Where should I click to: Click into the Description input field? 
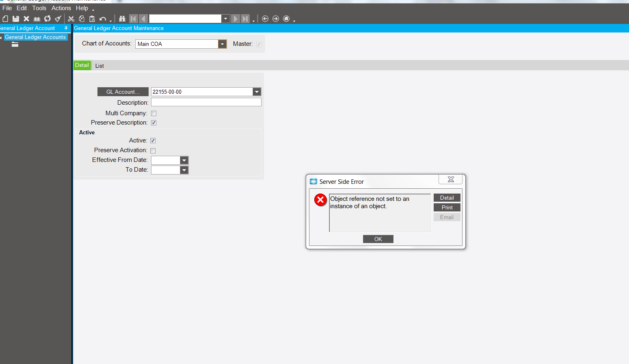[x=206, y=102]
